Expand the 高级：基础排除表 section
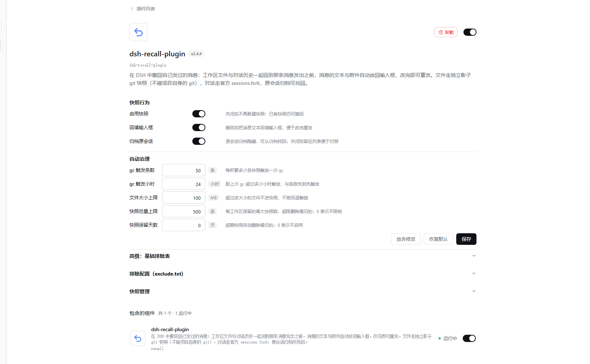The image size is (590, 364). (303, 256)
